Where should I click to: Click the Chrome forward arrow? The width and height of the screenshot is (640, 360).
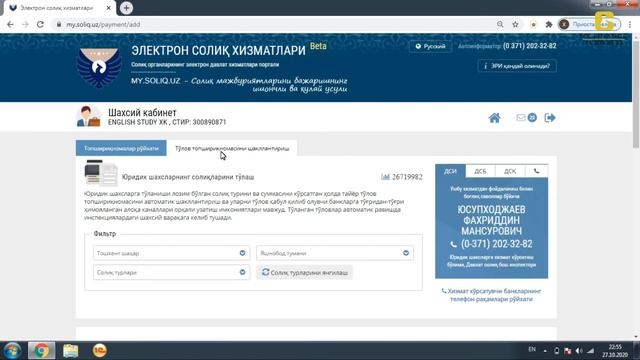25,24
